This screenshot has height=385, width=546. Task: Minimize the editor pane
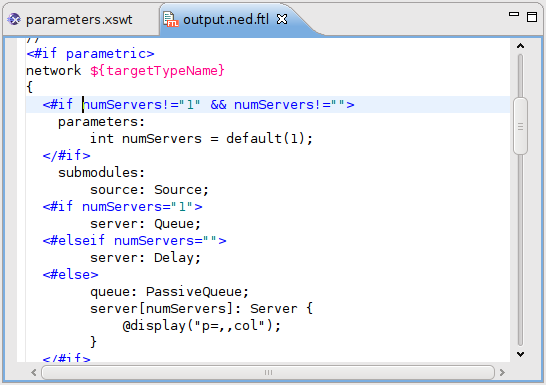click(x=514, y=14)
